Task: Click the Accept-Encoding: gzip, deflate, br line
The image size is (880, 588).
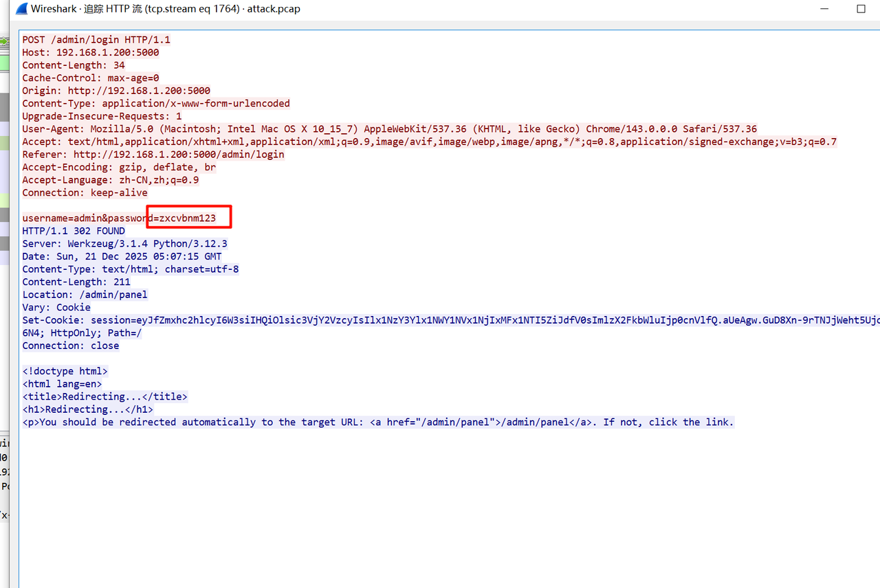Action: [x=118, y=168]
